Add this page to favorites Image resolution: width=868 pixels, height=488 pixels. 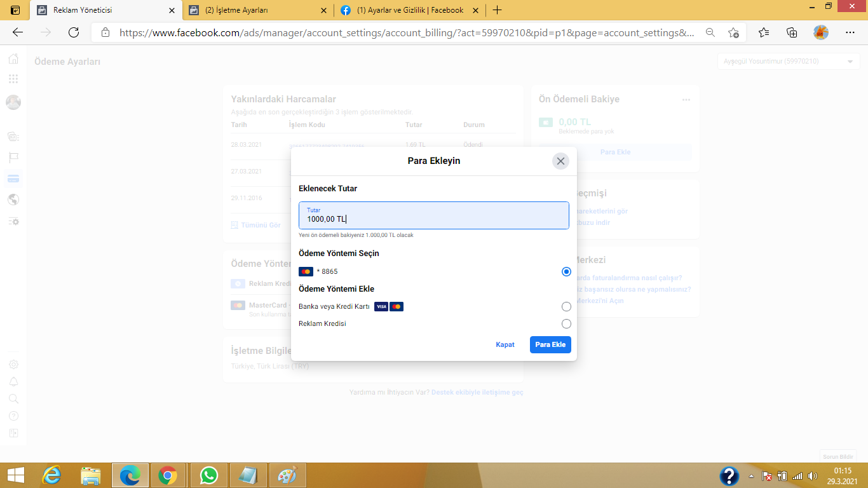734,32
